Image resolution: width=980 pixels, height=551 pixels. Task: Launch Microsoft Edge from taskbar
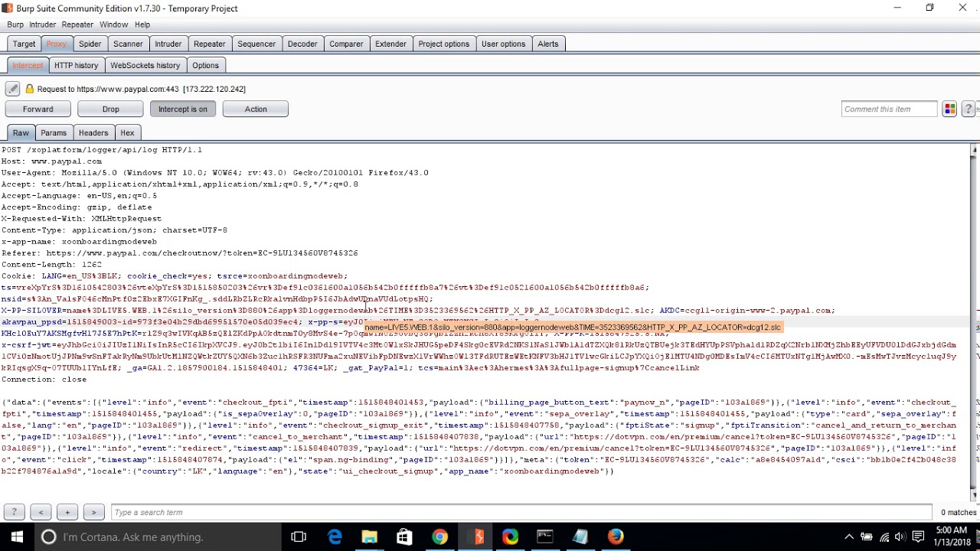pos(335,536)
